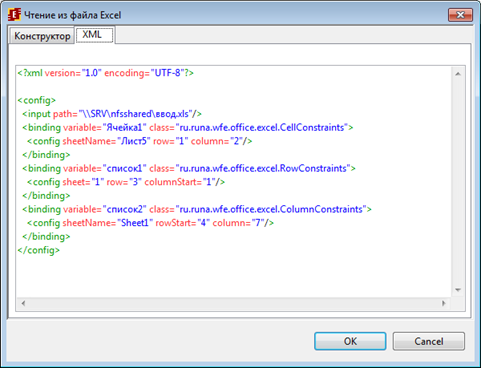The height and width of the screenshot is (370, 482).
Task: Close the Чтение из файла Excel dialog
Action: [460, 15]
